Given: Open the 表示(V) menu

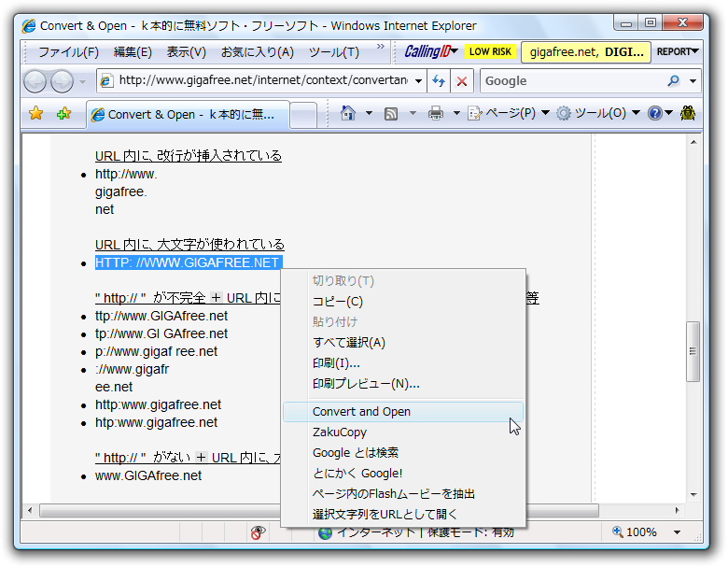Looking at the screenshot, I should (186, 52).
